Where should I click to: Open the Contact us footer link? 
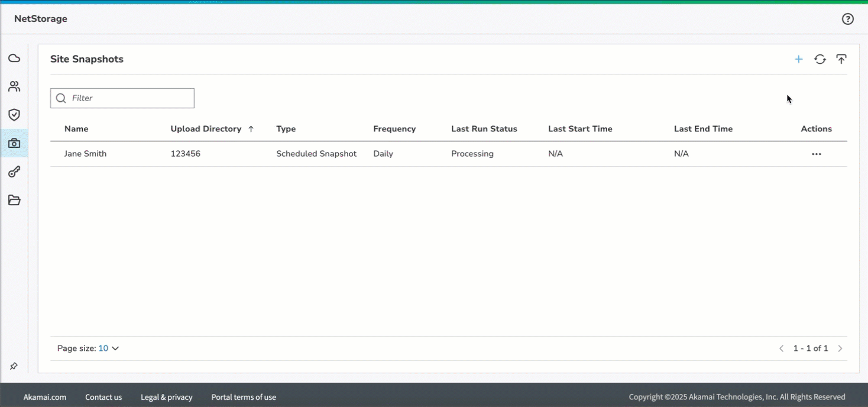[x=103, y=397]
